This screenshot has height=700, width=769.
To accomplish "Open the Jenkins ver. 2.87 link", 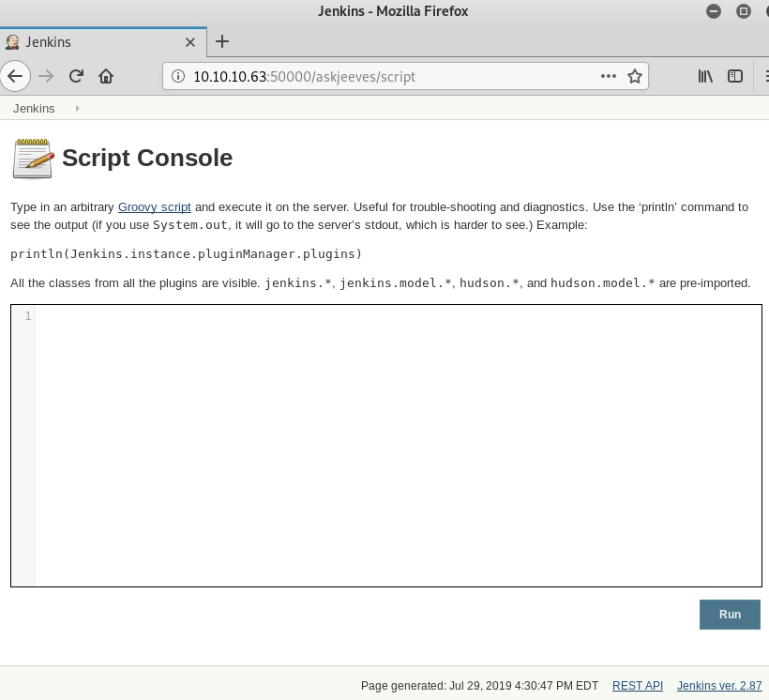I will coord(719,686).
